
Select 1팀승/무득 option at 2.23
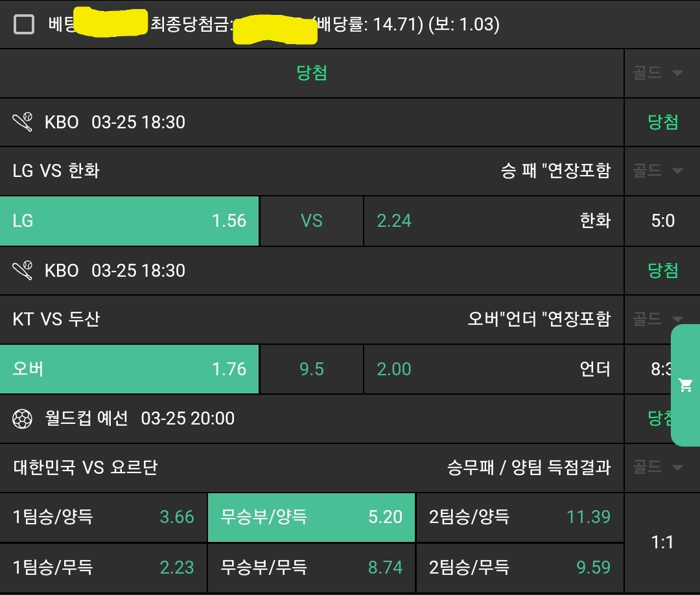tap(104, 568)
